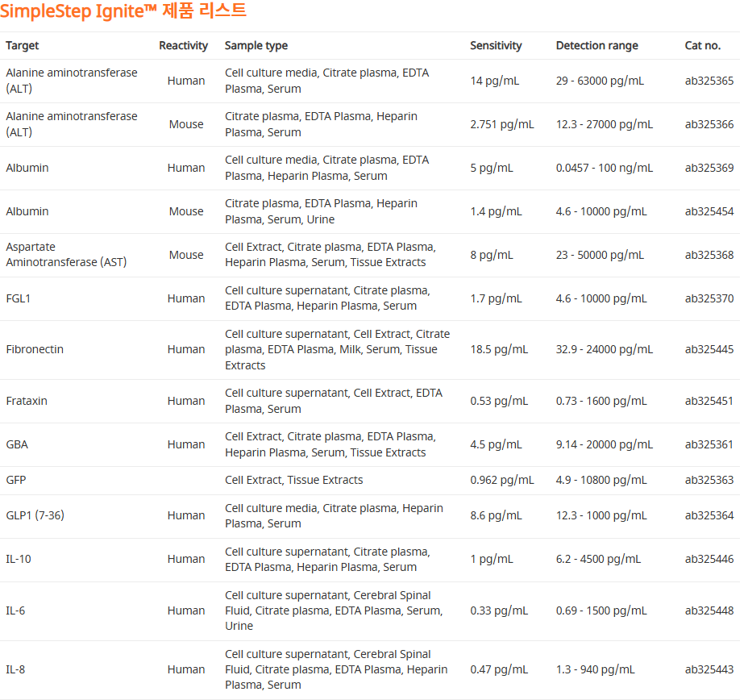Click sensitivity value 4.5 pg/mL
The height and width of the screenshot is (700, 748).
[497, 444]
